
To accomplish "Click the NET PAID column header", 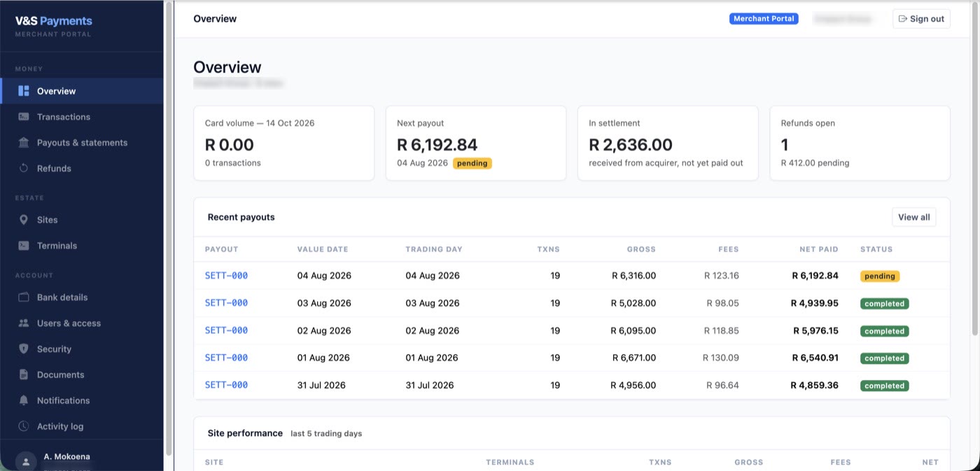I will click(819, 249).
